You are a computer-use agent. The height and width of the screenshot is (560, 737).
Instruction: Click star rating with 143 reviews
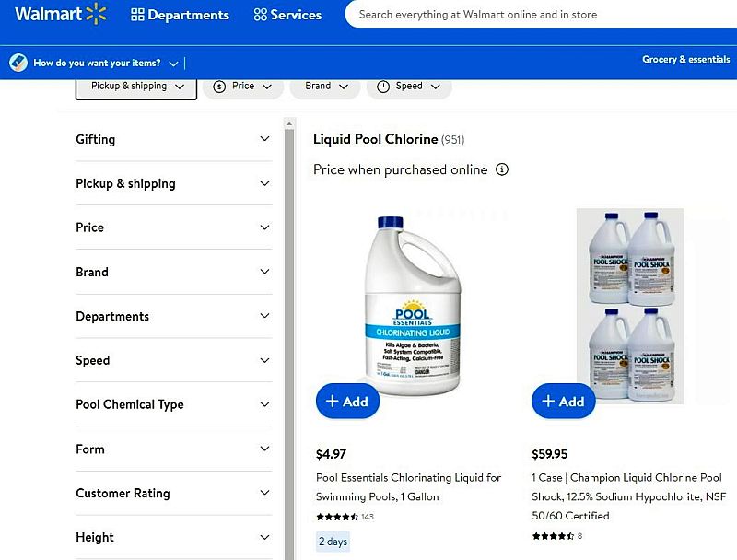[x=345, y=517]
